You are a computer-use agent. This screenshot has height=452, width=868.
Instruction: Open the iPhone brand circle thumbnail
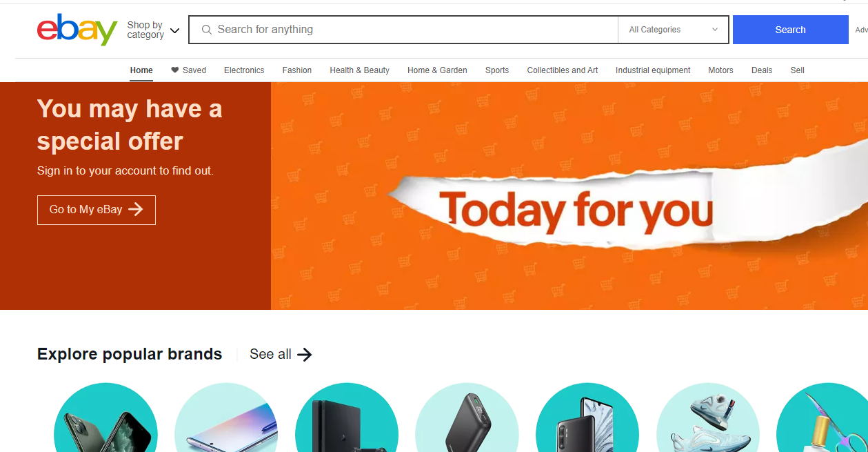[105, 417]
